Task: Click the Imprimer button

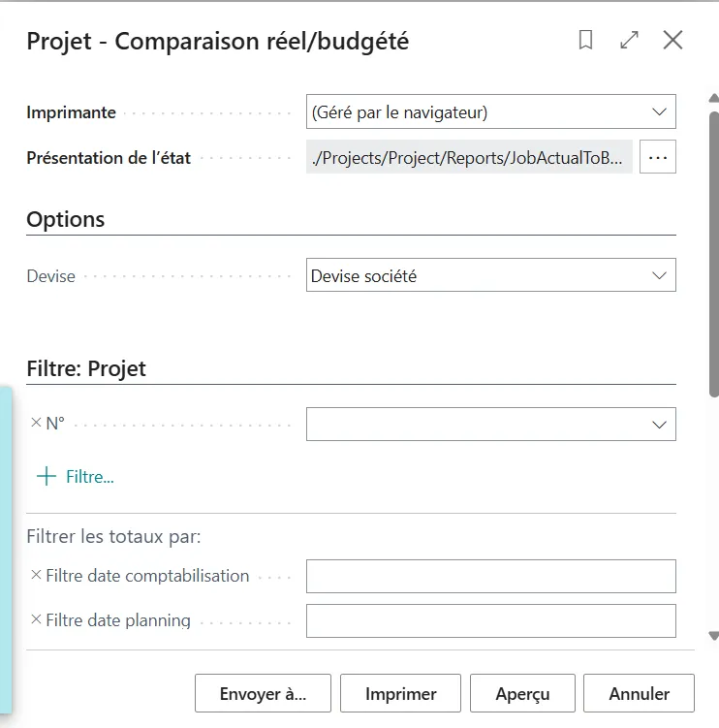Action: pos(400,693)
